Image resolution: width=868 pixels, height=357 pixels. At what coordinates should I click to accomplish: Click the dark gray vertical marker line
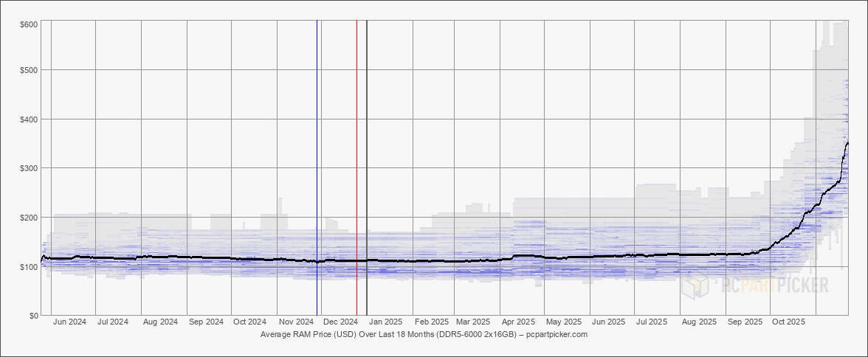pos(367,167)
